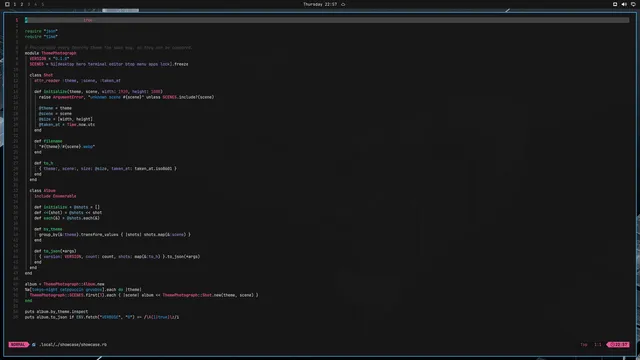Click the puts album.to_json if ENV.fetch line
Screen dimensions: 640x360
(102, 317)
